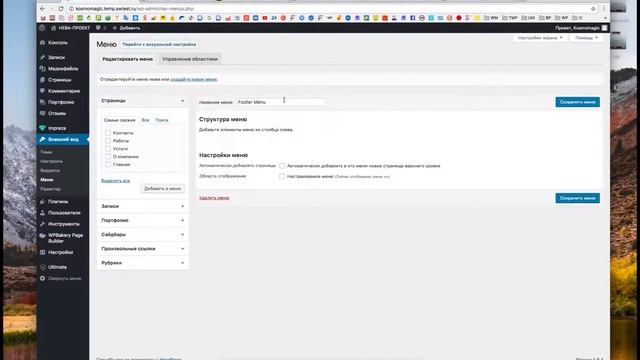
Task: Open Консоль dashboard icon in sidebar
Action: click(42, 42)
